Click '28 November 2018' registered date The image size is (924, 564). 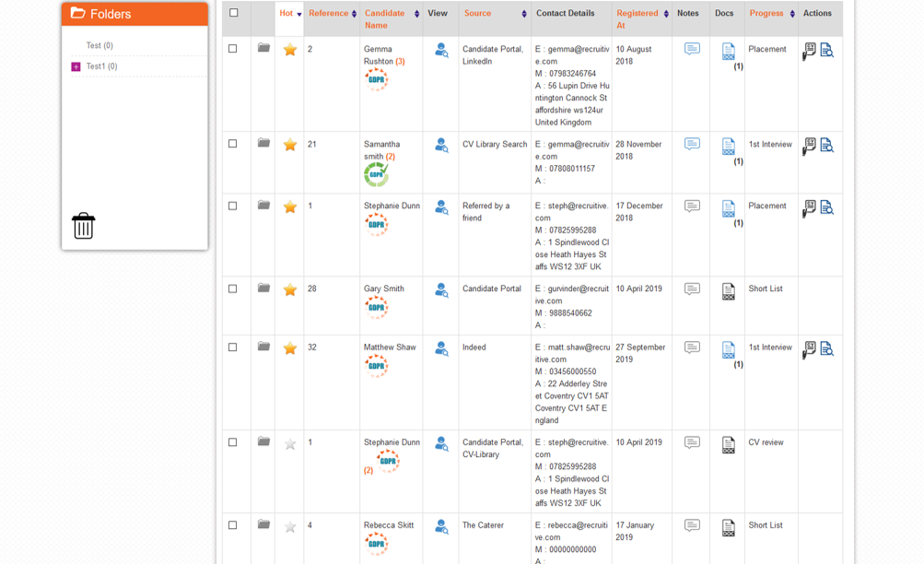coord(638,149)
